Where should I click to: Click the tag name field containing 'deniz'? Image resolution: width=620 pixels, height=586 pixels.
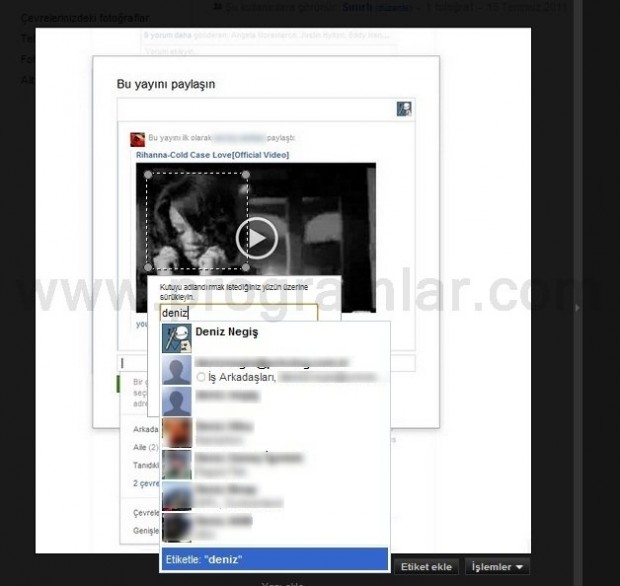238,313
